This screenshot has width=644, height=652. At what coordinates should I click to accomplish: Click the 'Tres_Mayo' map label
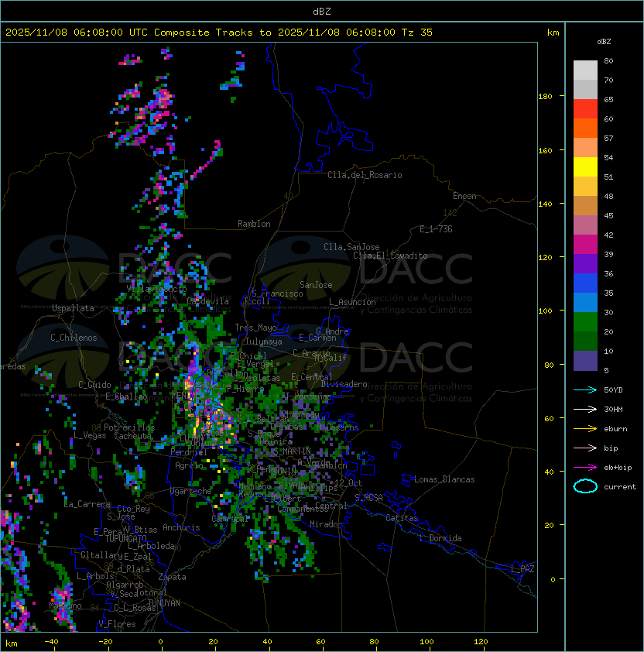255,328
